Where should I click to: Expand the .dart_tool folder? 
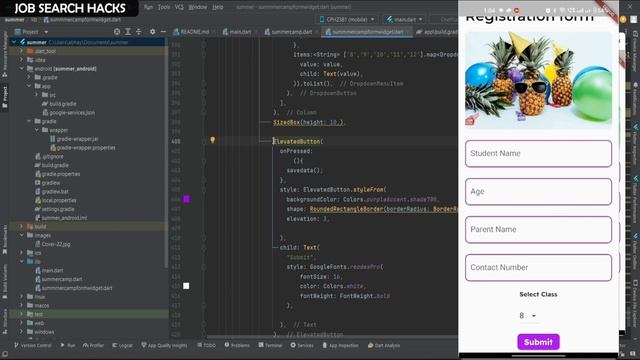pos(21,51)
